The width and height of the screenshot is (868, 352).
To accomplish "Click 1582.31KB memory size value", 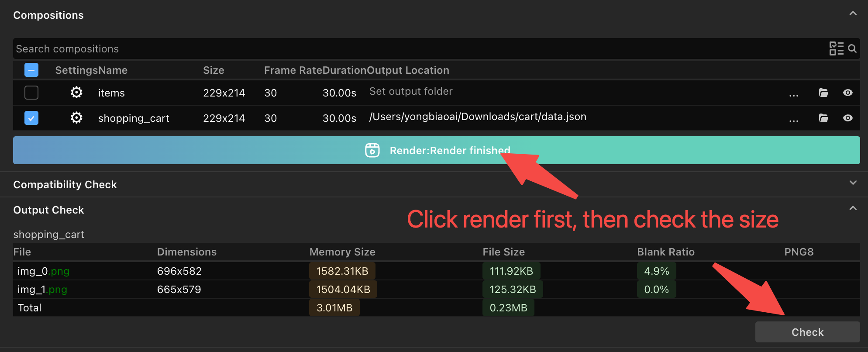I will point(342,271).
